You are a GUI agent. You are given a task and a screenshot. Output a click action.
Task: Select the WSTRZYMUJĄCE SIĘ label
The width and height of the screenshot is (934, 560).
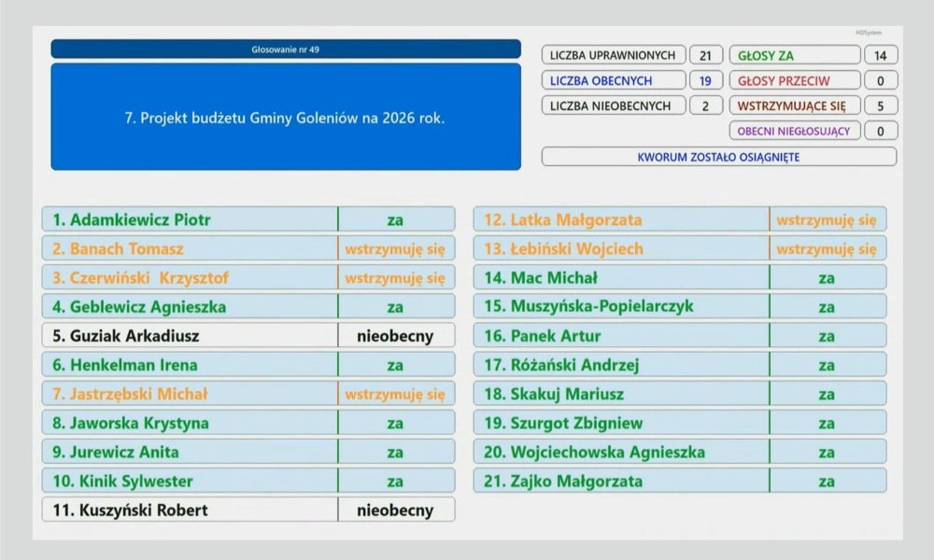[794, 106]
